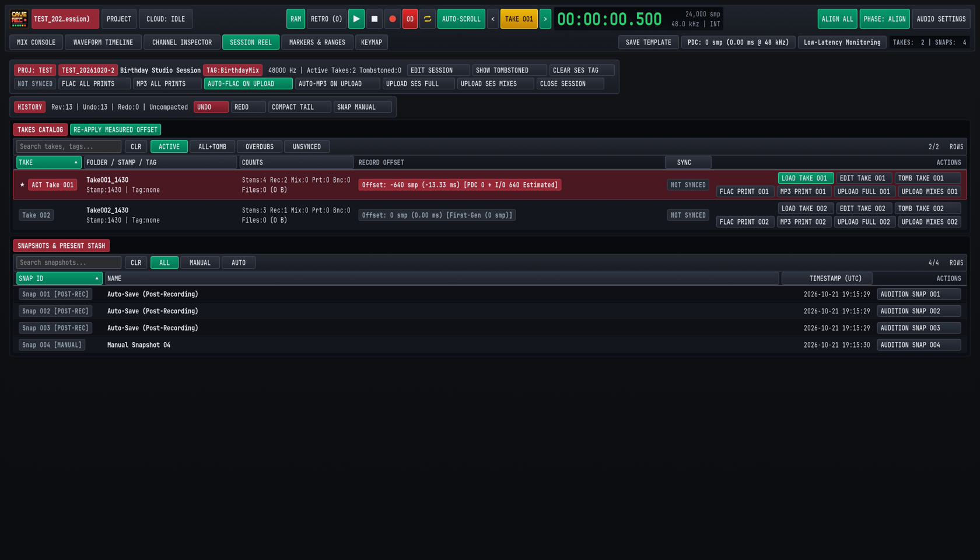The image size is (980, 560).
Task: Click the SAVE TEMPLATE button
Action: (649, 42)
